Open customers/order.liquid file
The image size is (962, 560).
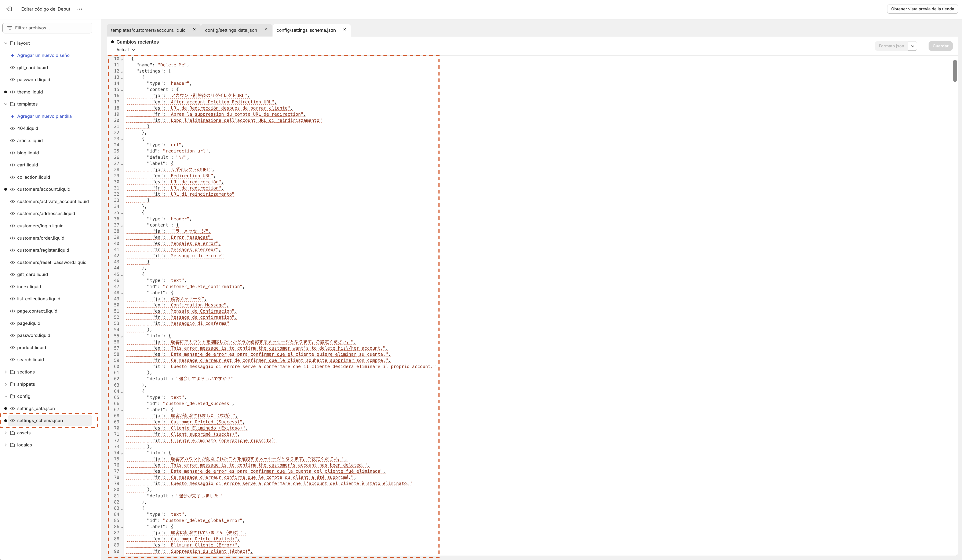tap(40, 238)
